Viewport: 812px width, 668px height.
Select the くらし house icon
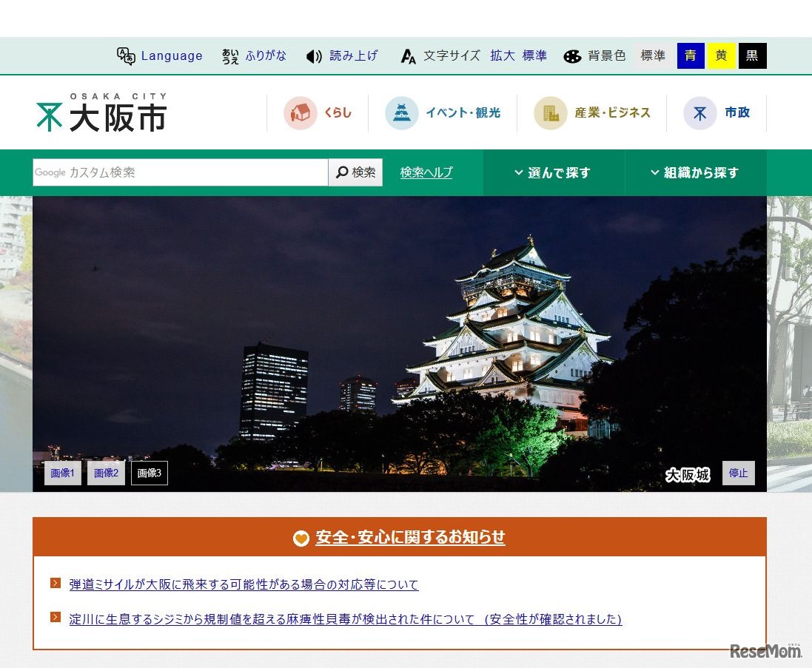click(x=302, y=112)
